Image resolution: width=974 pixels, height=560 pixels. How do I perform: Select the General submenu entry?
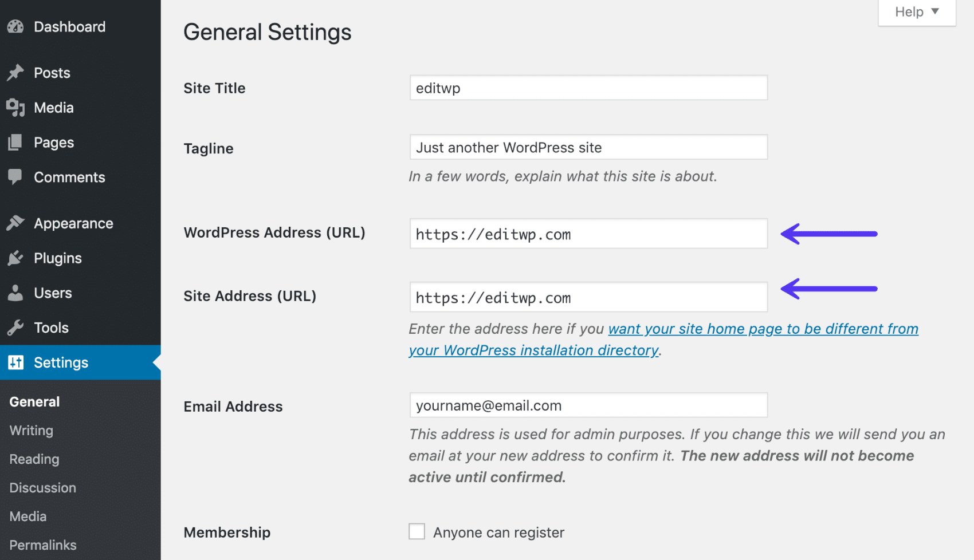(x=34, y=401)
